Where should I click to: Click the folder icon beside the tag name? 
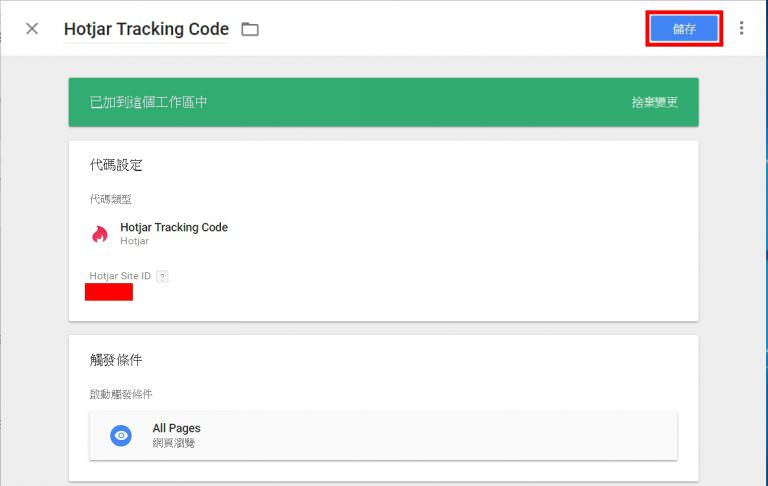250,29
